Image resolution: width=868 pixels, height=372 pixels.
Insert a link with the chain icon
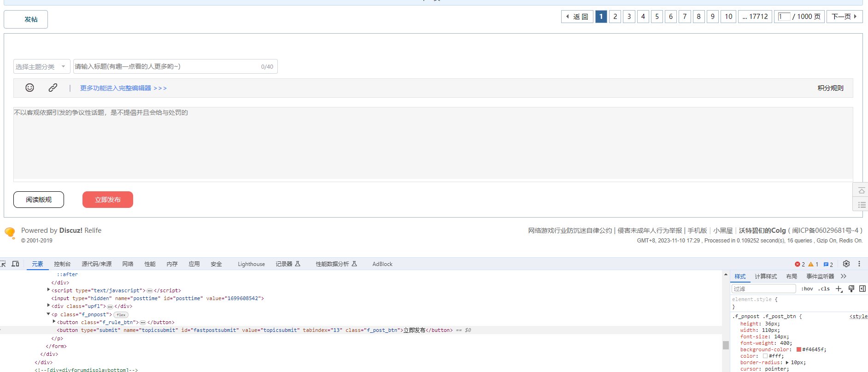point(53,88)
